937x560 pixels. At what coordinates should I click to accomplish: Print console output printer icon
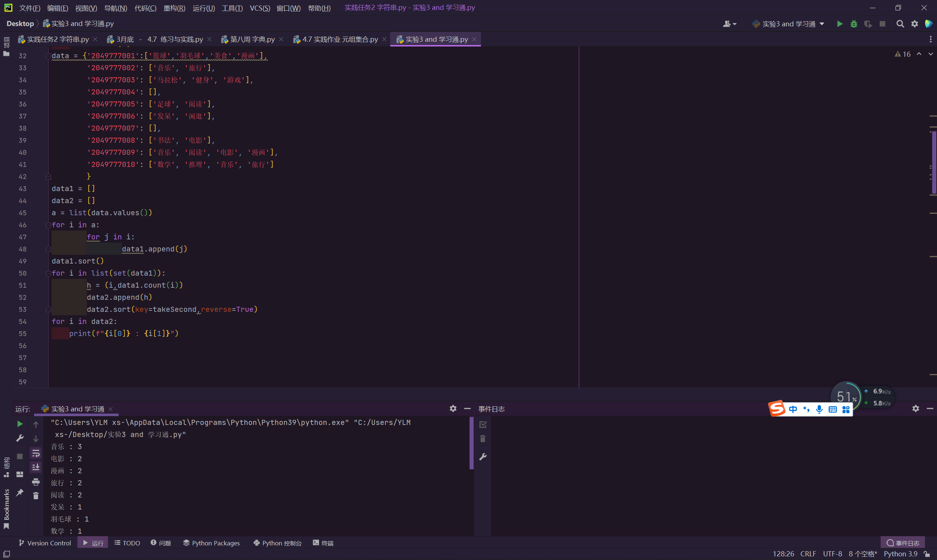tap(36, 482)
